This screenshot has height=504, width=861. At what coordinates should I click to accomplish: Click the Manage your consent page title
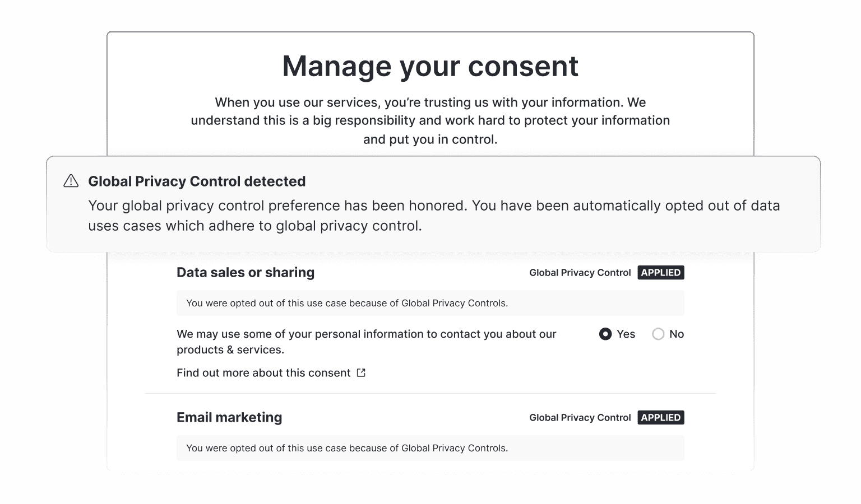[x=430, y=66]
